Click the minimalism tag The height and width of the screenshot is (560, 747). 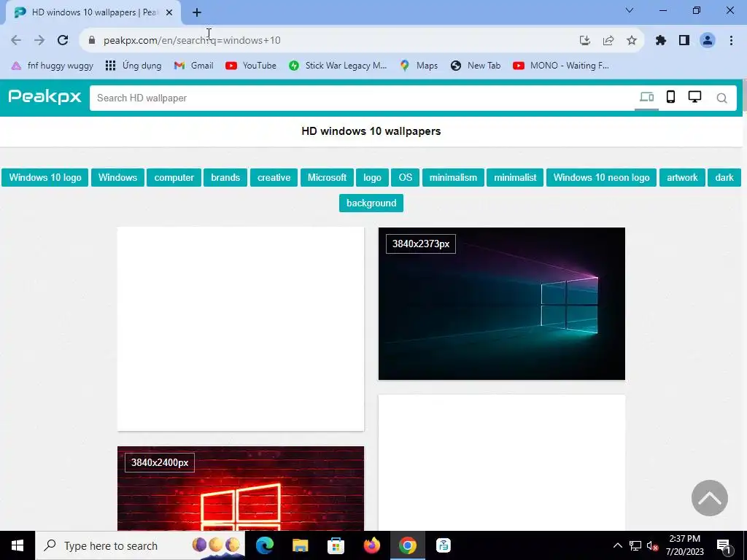[453, 178]
